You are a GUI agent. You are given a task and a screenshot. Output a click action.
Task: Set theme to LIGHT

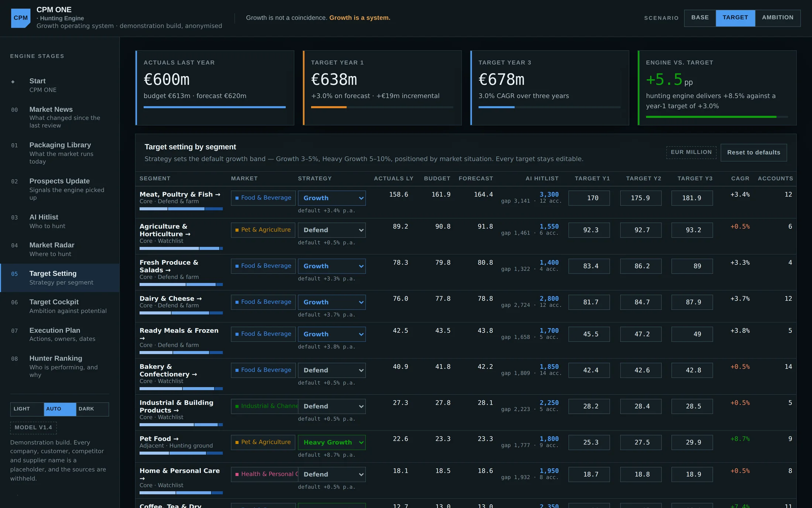point(27,409)
